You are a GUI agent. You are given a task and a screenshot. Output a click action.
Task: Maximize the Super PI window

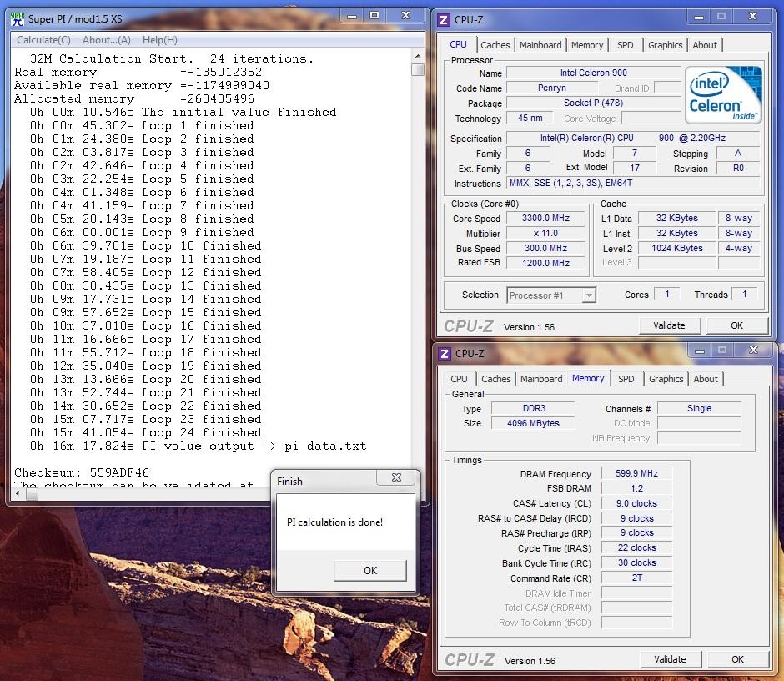tap(374, 16)
